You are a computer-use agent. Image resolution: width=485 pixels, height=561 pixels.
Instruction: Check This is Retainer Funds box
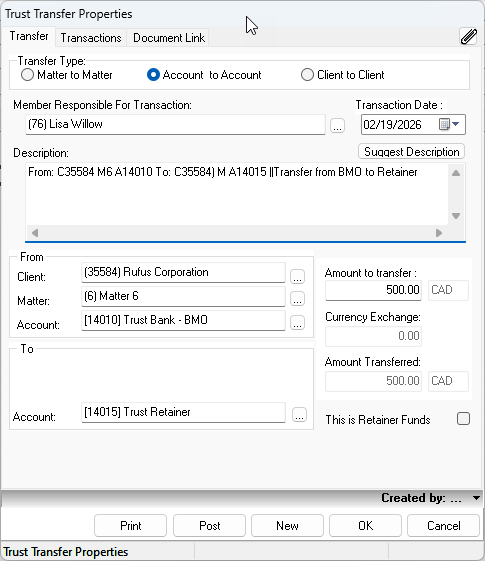pyautogui.click(x=463, y=419)
